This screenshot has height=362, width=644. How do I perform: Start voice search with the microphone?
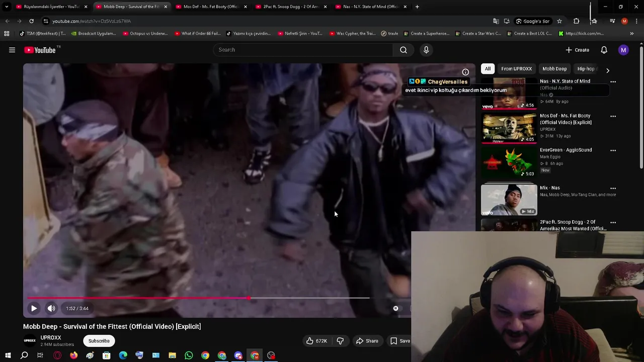(x=426, y=50)
